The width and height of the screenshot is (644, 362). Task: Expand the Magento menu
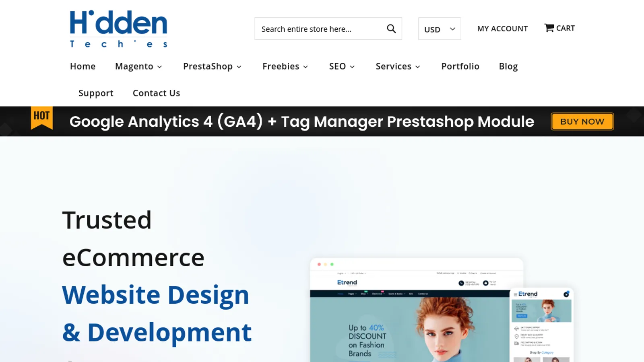point(138,66)
